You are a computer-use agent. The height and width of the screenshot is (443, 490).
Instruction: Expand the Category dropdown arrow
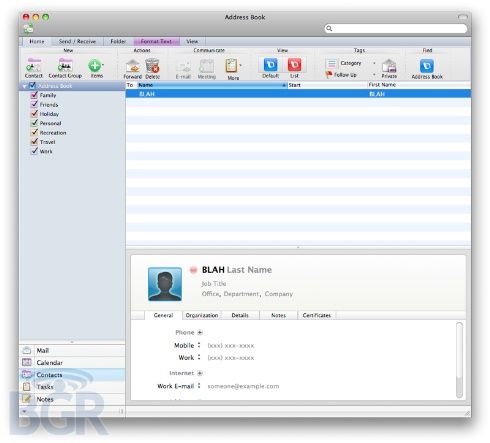click(374, 63)
